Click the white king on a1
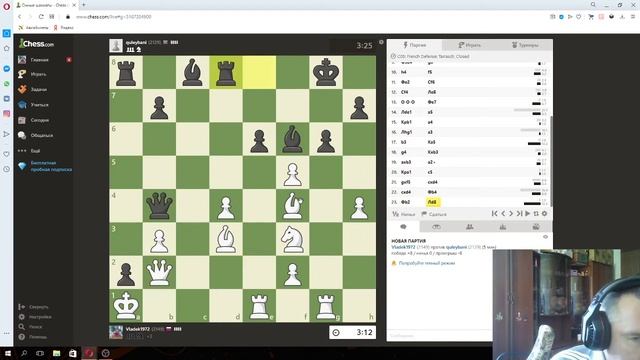This screenshot has height=360, width=640. [x=126, y=306]
